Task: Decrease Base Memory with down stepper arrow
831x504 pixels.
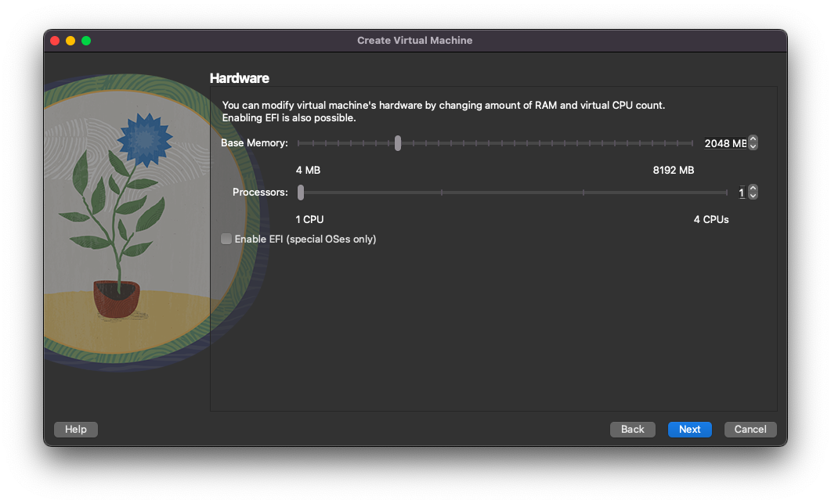Action: point(753,146)
